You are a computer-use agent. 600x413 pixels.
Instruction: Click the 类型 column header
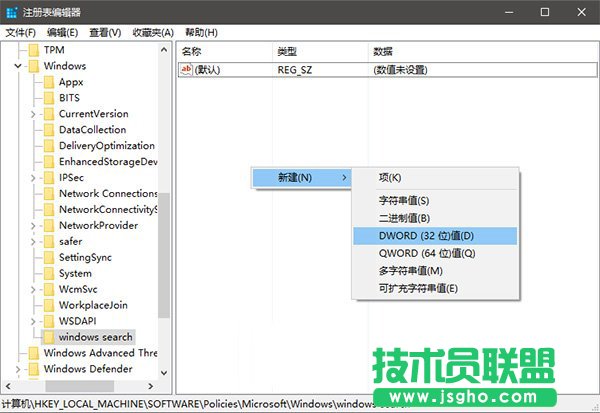click(x=287, y=51)
